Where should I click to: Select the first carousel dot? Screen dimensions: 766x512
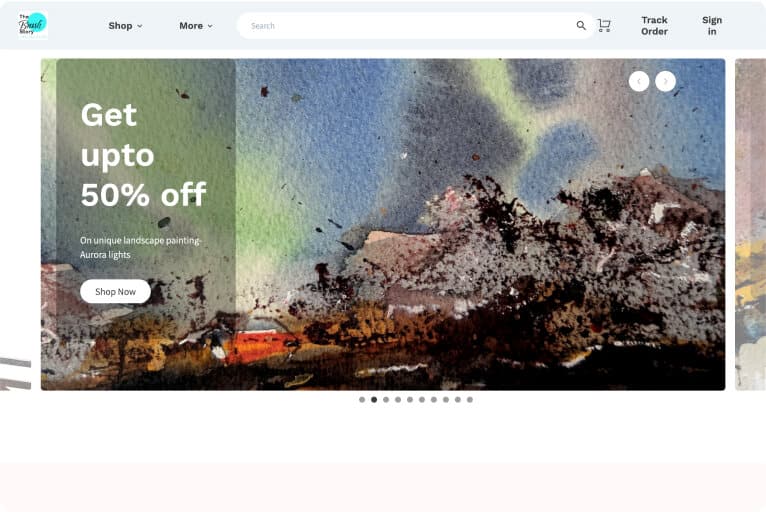point(362,400)
